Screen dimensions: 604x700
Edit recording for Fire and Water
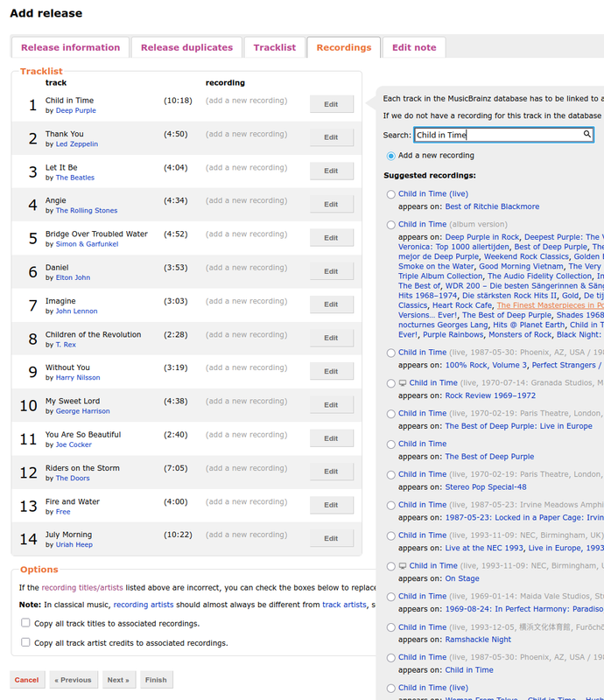[332, 505]
